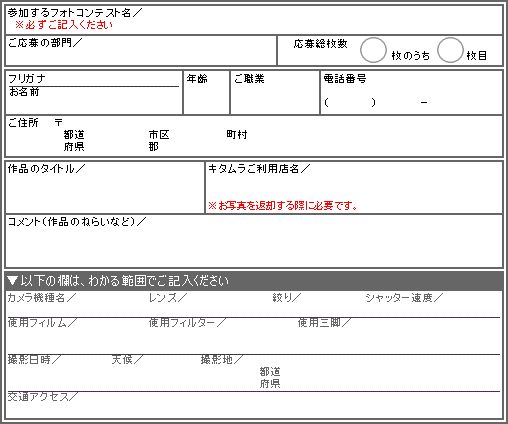Click the 撮影地 label
This screenshot has height=424, width=508.
(222, 359)
